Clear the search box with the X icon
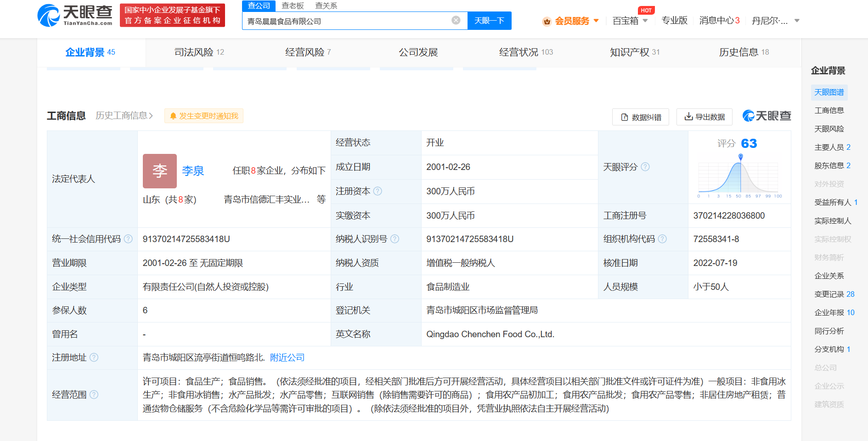This screenshot has height=441, width=868. (456, 20)
